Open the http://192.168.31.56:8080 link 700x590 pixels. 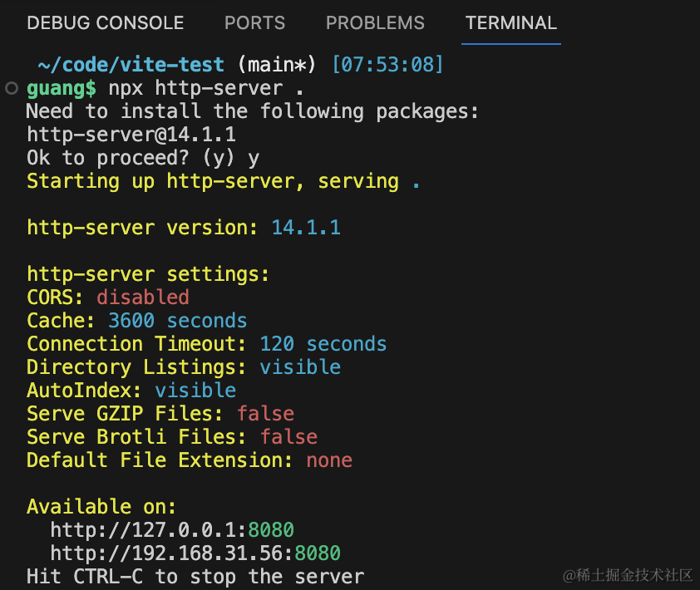click(195, 553)
